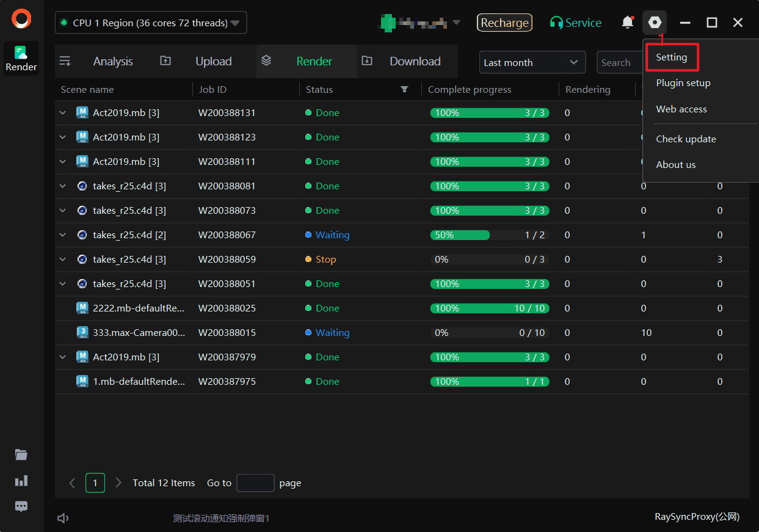The width and height of the screenshot is (759, 532).
Task: Toggle the speaker sound icon
Action: (x=62, y=518)
